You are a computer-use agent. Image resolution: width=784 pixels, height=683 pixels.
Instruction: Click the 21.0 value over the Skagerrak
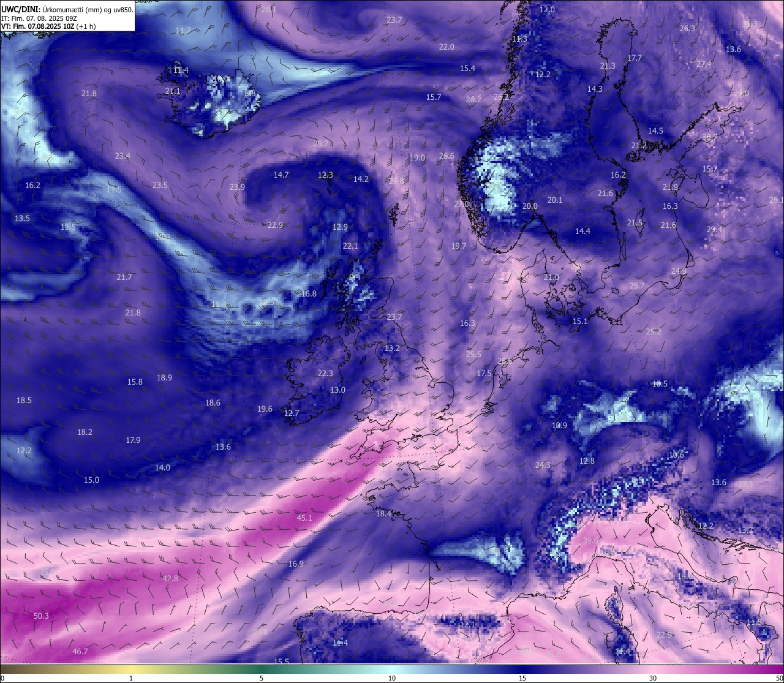pyautogui.click(x=551, y=277)
